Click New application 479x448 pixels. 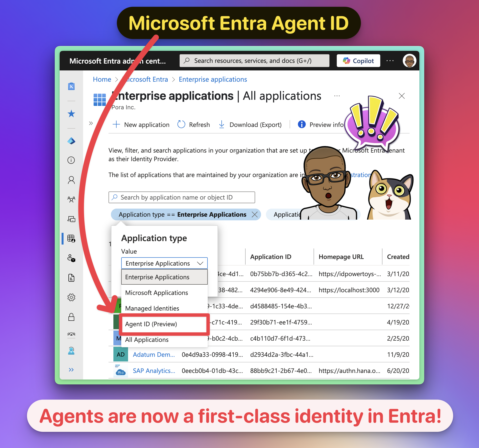click(141, 124)
